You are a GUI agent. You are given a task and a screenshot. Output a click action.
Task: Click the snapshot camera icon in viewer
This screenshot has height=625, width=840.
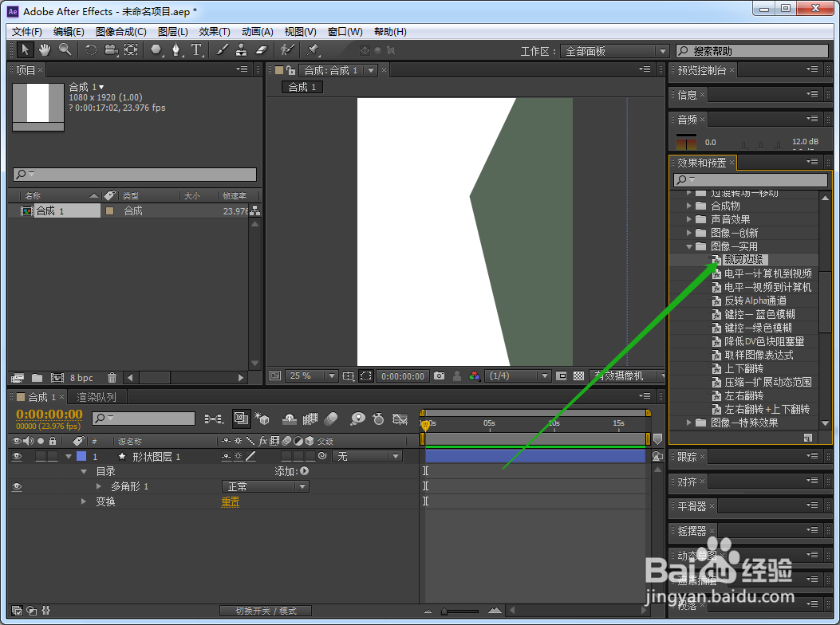[440, 376]
